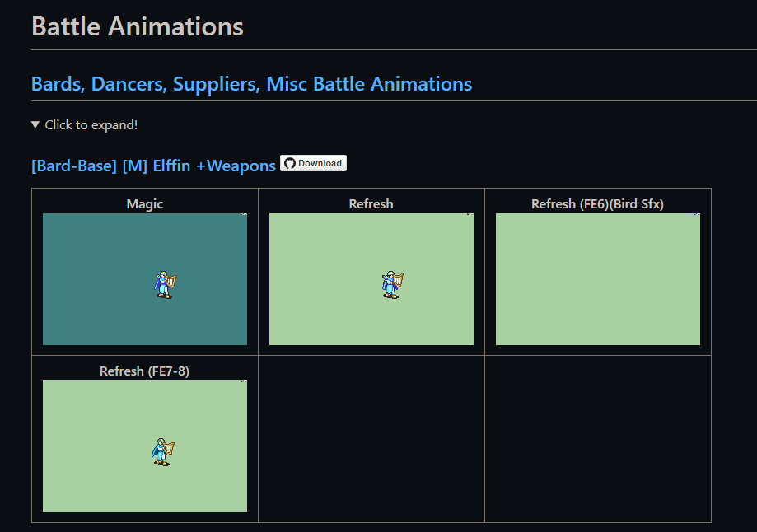Click the bard sprite in the Refresh (FE7-8) preview
This screenshot has width=757, height=532.
pos(163,452)
